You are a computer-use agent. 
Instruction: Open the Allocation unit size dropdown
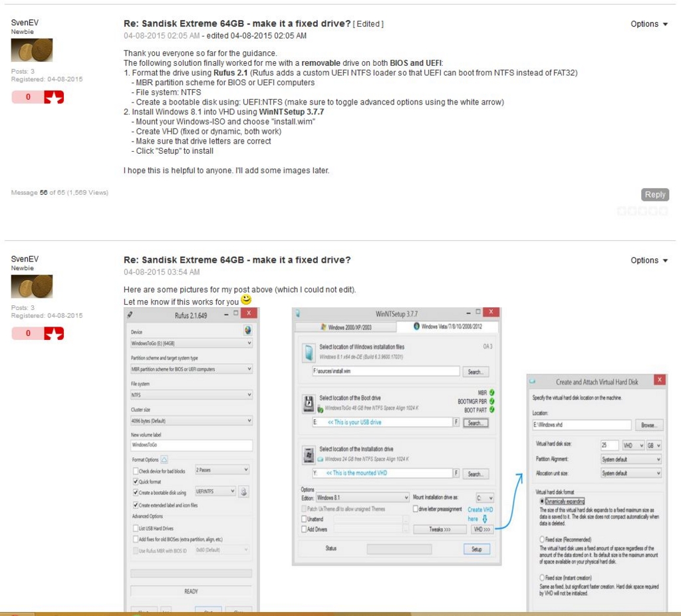pyautogui.click(x=631, y=473)
